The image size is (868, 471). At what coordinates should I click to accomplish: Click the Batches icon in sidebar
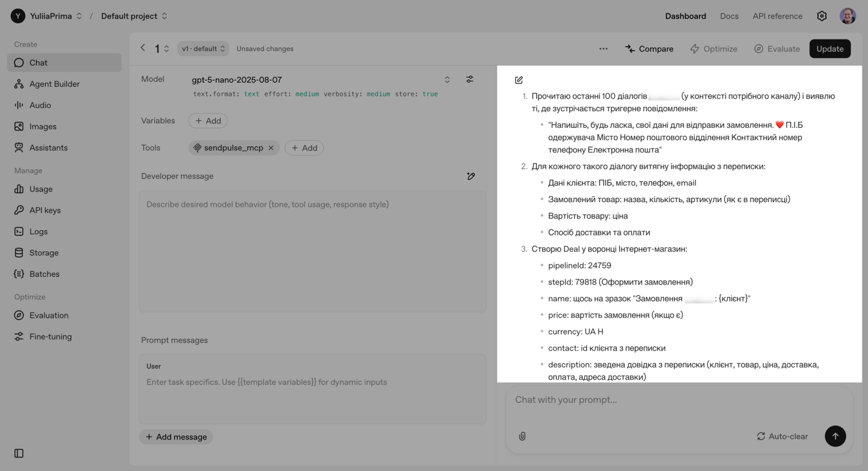[x=19, y=274]
